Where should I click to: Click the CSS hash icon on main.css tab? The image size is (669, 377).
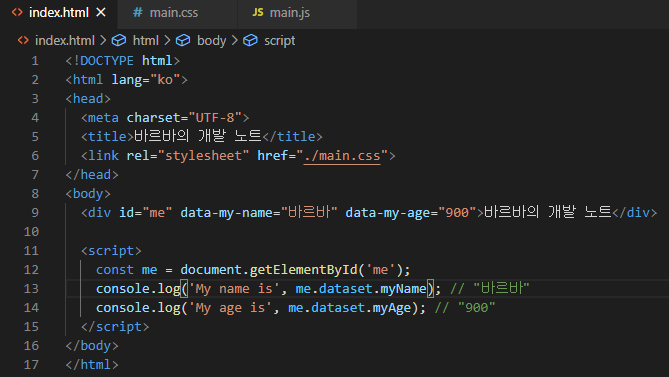click(x=137, y=12)
